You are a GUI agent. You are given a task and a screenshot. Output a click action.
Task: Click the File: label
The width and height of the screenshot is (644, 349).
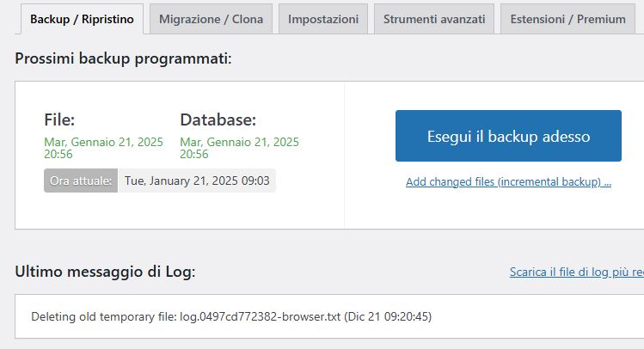59,119
